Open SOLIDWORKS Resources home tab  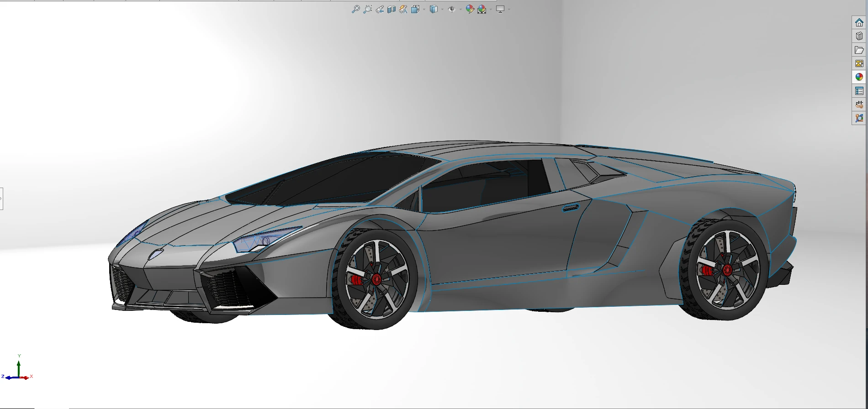coord(859,22)
